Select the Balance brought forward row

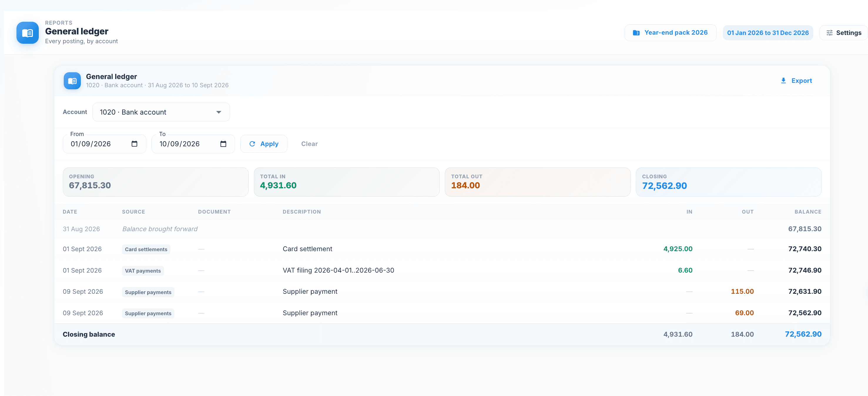[442, 229]
